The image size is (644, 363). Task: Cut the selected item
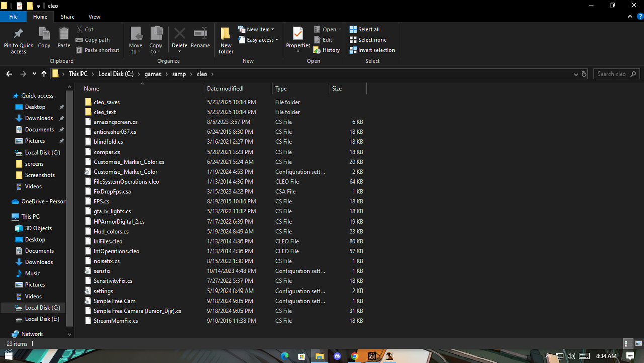click(x=85, y=29)
